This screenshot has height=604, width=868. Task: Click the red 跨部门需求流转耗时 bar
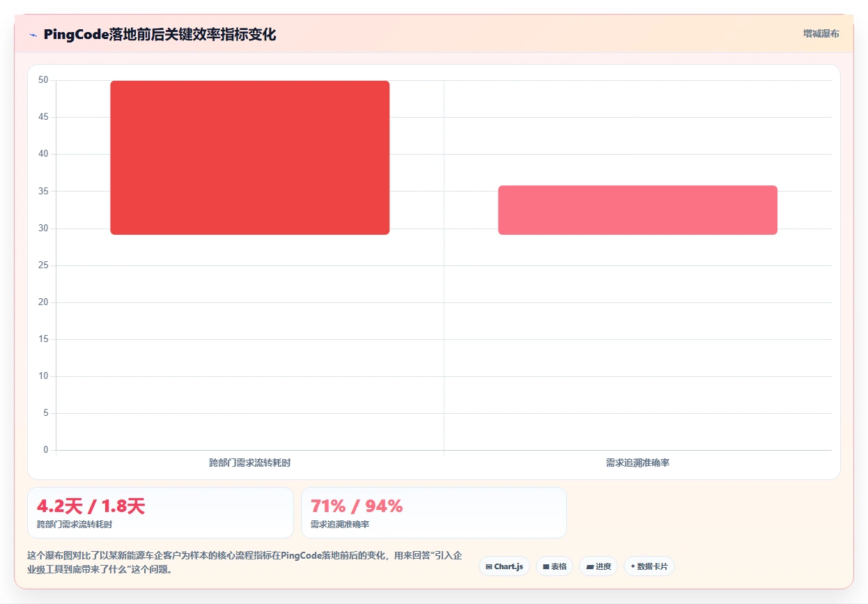tap(249, 157)
